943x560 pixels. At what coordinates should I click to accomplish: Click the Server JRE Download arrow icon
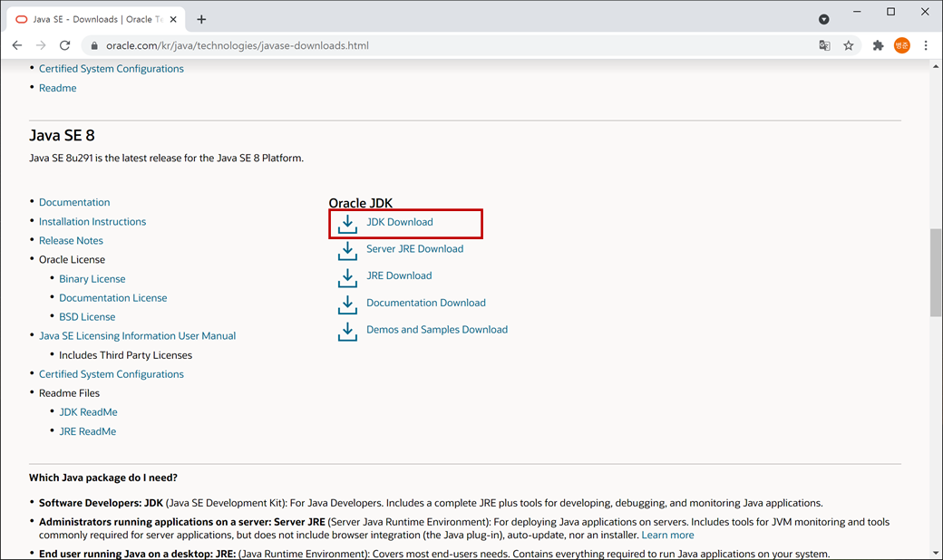click(x=347, y=251)
